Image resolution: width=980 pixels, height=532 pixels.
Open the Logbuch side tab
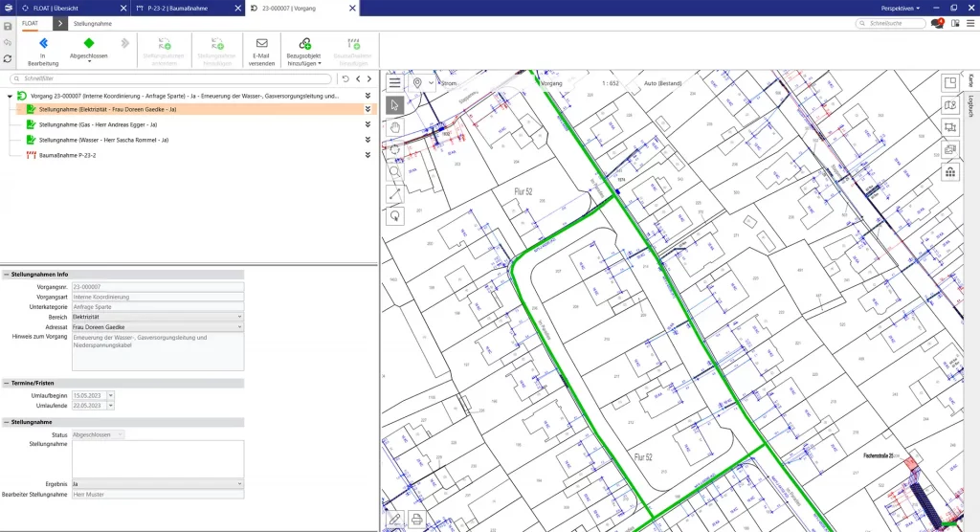coord(970,107)
